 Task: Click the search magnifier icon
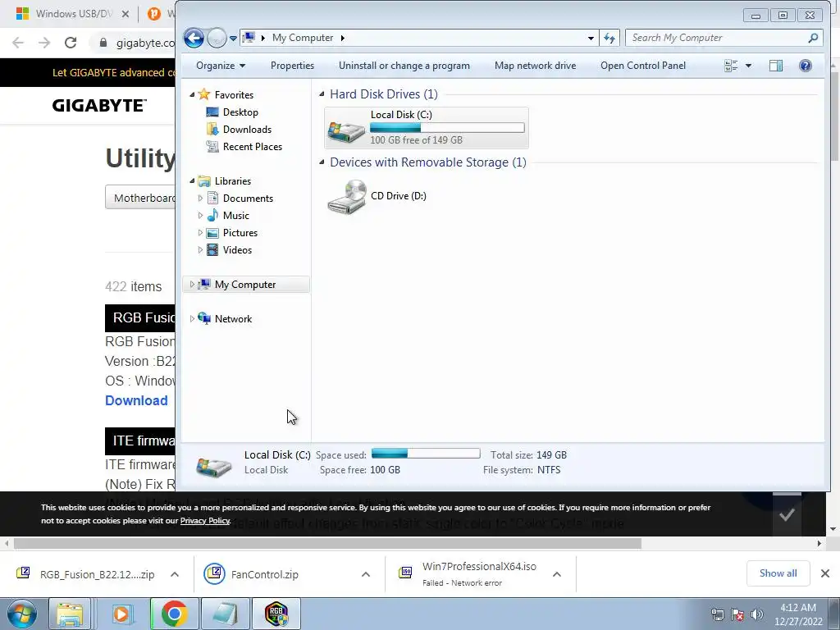pos(813,38)
